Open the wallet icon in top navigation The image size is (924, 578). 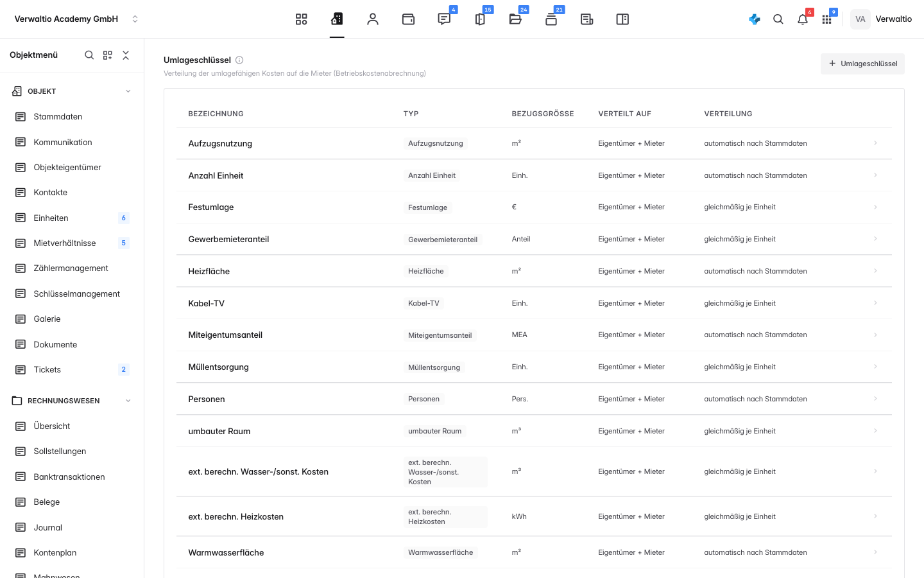click(x=408, y=19)
